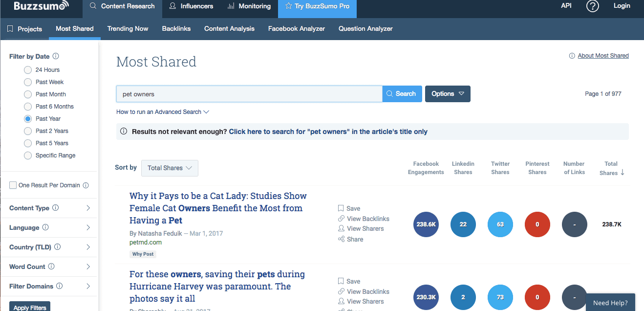Screen dimensions: 644x311
Task: Switch to Content Analysis tab
Action: [x=229, y=29]
